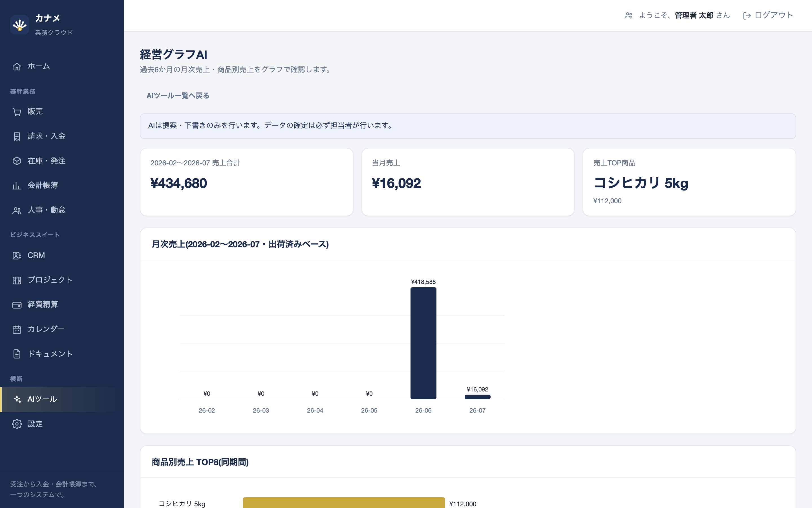Navigate to 在庫・発注
The image size is (812, 508).
point(62,161)
